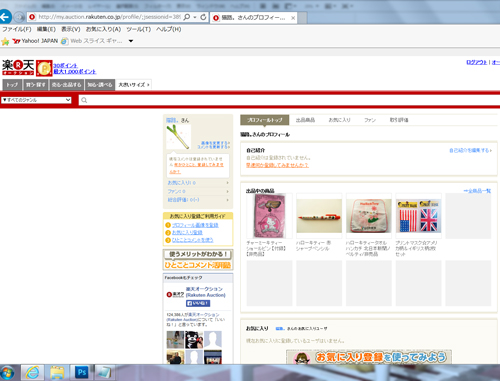Screen dimensions: 500x381
Task: Open the お気に入り登録 guide link
Action: pyautogui.click(x=187, y=232)
